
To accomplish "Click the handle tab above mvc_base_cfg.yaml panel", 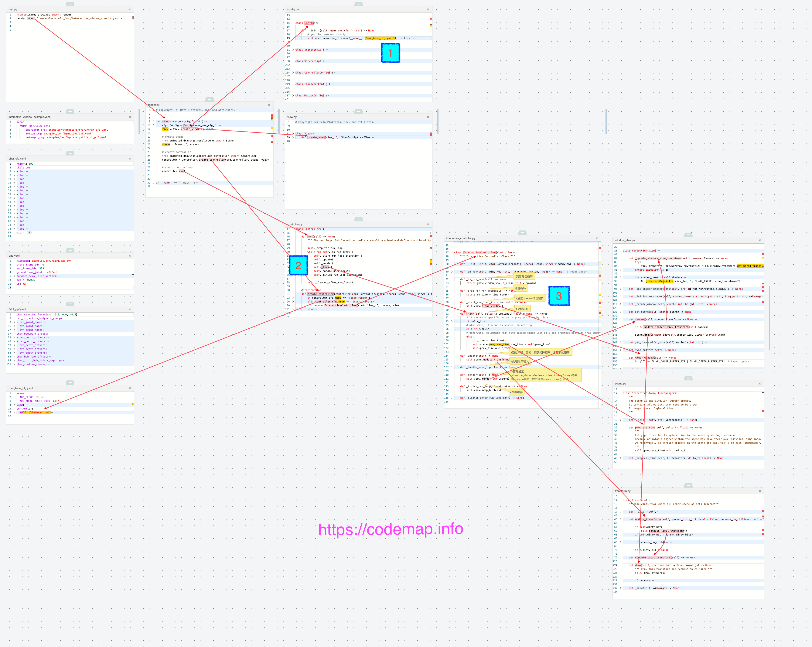I will [x=70, y=383].
